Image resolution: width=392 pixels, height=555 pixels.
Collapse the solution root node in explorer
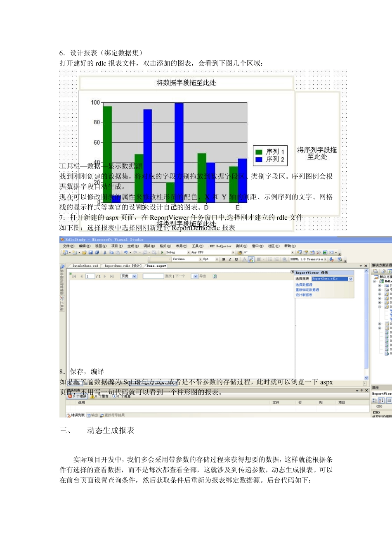point(375,281)
